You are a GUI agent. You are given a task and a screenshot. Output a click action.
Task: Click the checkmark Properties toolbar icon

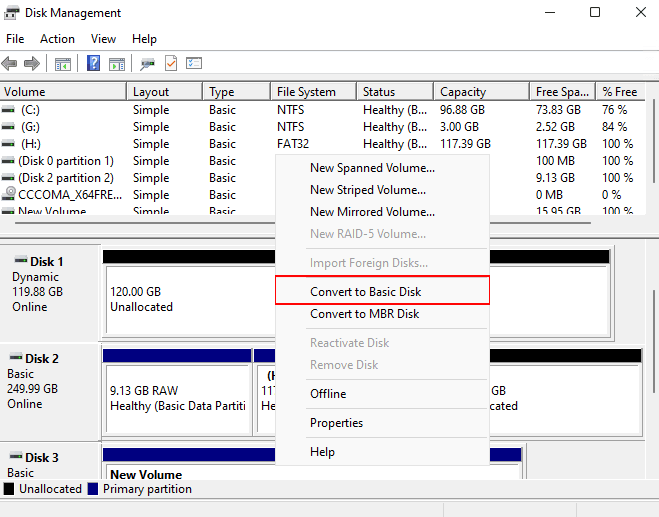coord(171,64)
